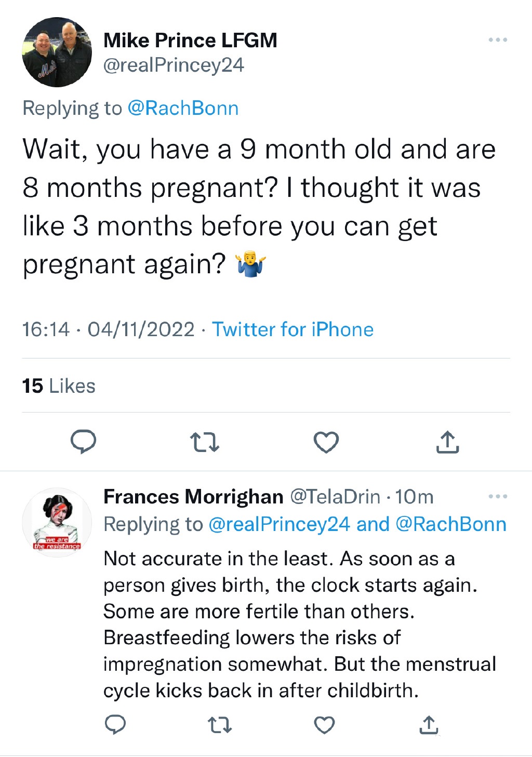Retweet Frances Morrighan's reply
Image resolution: width=532 pixels, height=757 pixels.
pyautogui.click(x=219, y=724)
